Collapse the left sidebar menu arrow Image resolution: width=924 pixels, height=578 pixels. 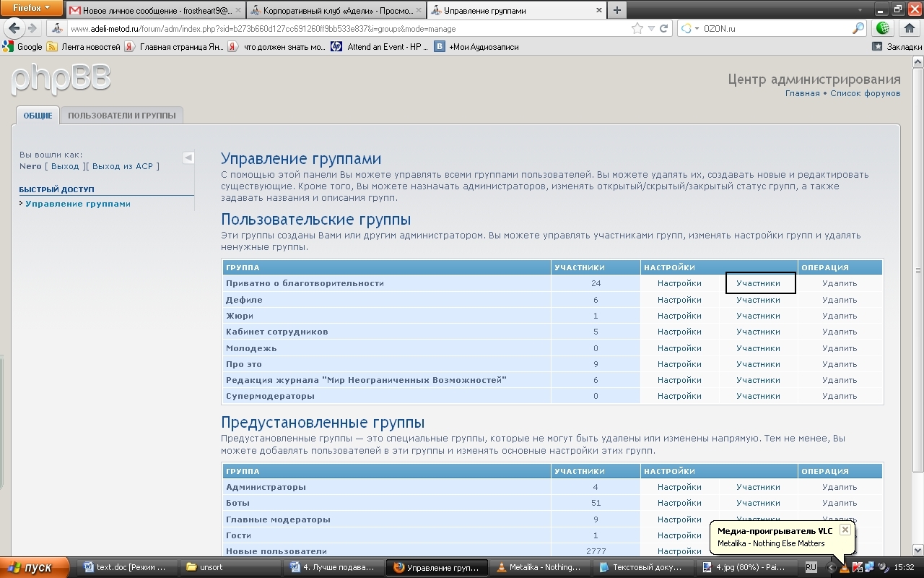(188, 158)
